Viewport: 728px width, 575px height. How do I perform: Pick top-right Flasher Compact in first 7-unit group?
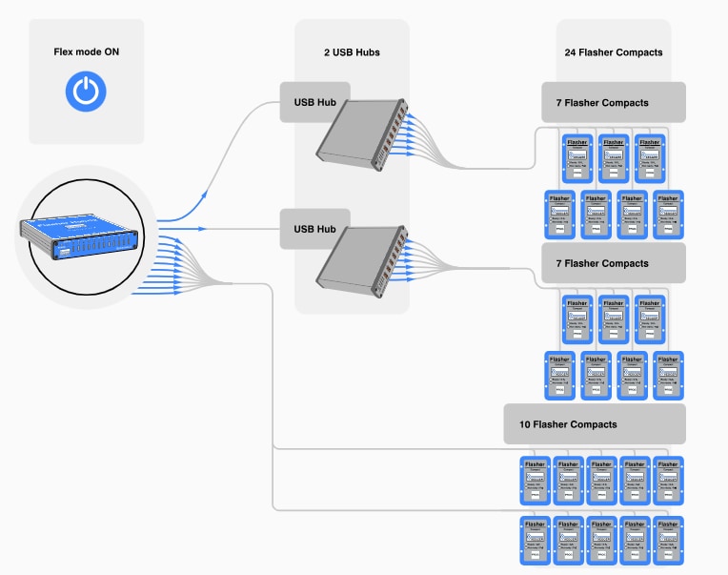[650, 158]
